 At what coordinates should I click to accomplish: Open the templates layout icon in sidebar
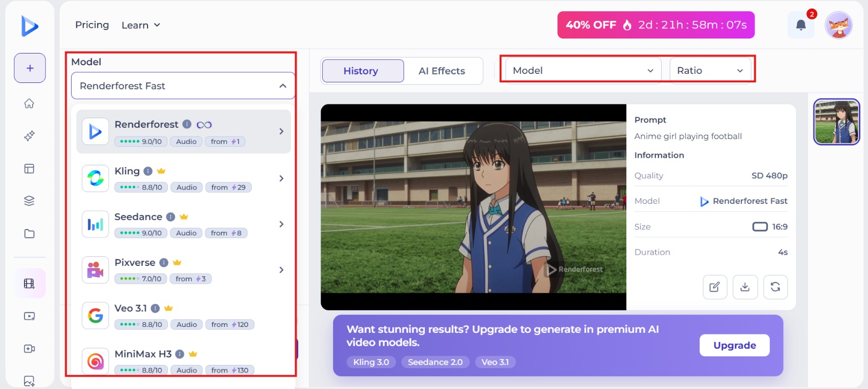pyautogui.click(x=29, y=169)
